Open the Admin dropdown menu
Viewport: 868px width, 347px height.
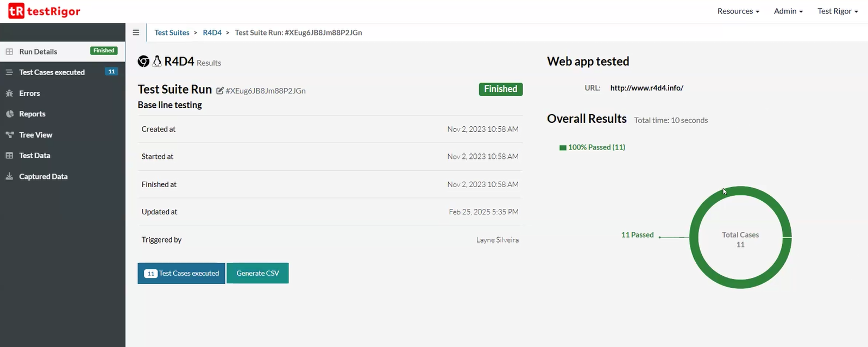point(788,11)
